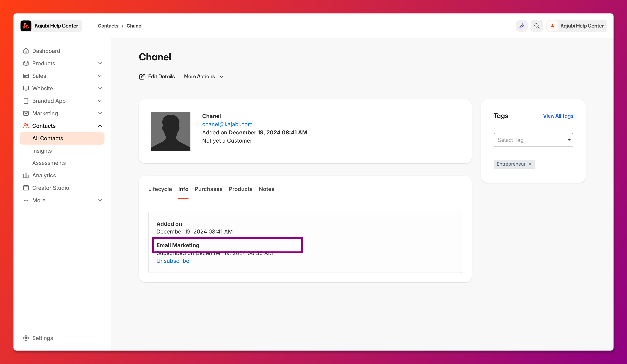Click Contacts in the breadcrumb
Screen dimensions: 627x364
click(x=108, y=26)
